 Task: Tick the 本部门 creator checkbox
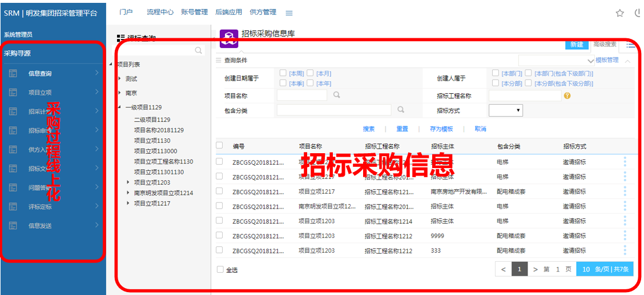496,73
